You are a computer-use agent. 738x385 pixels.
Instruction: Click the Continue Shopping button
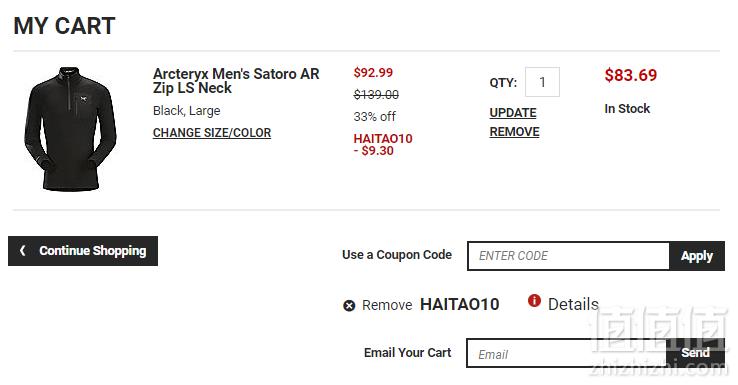pos(83,251)
